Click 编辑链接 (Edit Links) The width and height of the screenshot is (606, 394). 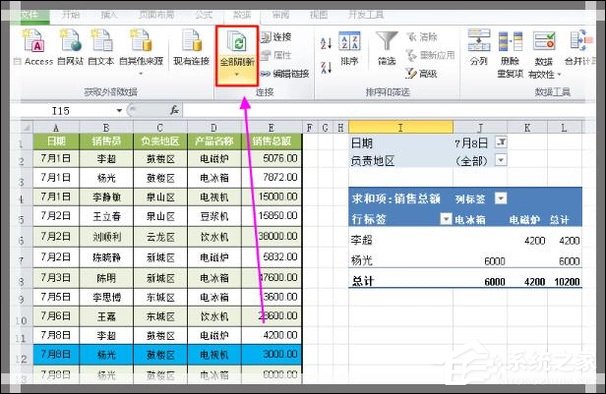coord(285,73)
